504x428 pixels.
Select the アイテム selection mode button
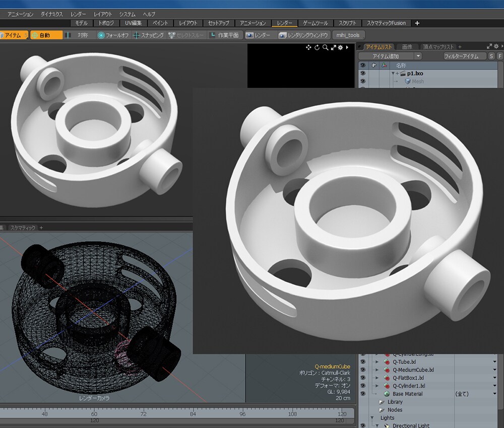click(14, 35)
